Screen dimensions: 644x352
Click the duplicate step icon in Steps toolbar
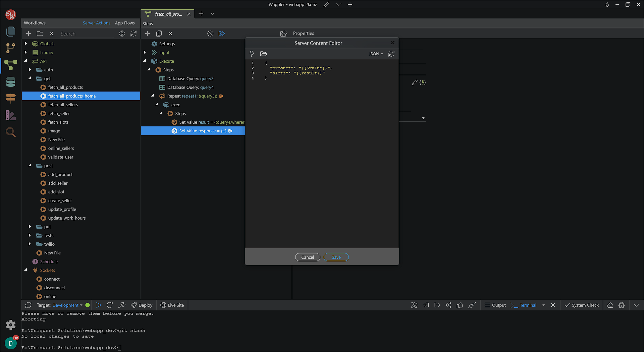coord(159,34)
